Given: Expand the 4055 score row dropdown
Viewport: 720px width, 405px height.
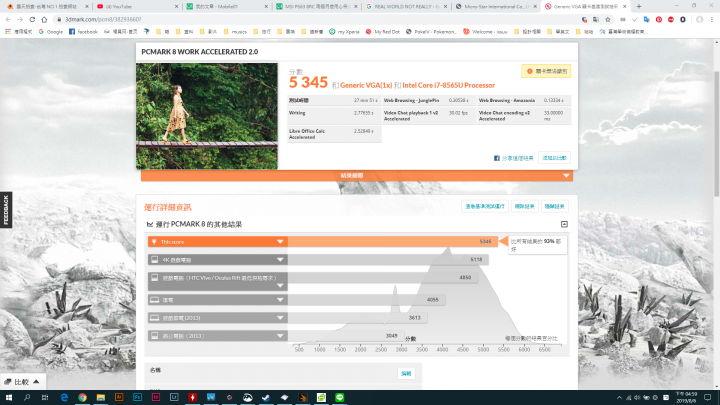Looking at the screenshot, I should coord(280,300).
